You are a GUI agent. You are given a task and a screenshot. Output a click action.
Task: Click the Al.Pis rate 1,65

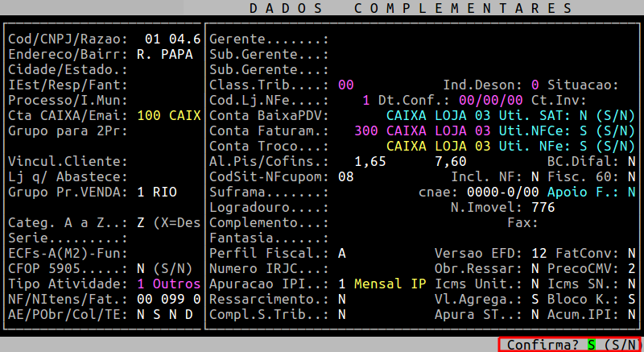tap(370, 161)
